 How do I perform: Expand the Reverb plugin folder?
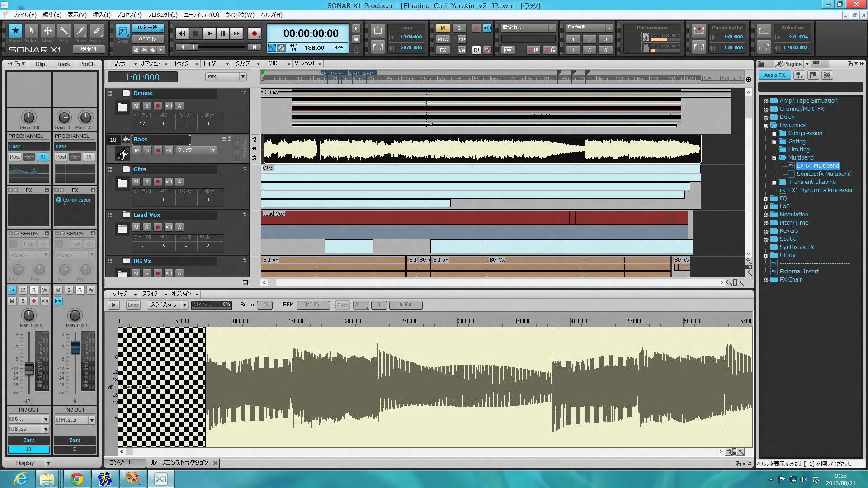[765, 231]
